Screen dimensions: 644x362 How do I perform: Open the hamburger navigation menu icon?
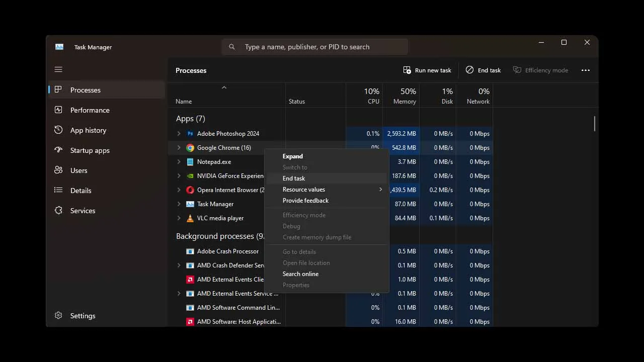pyautogui.click(x=58, y=69)
